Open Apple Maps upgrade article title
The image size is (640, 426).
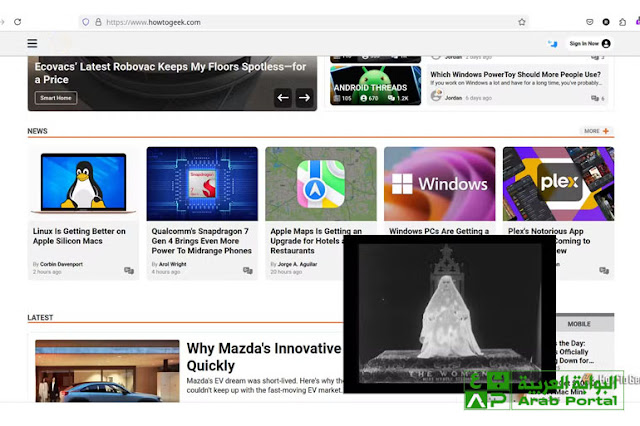pos(316,241)
